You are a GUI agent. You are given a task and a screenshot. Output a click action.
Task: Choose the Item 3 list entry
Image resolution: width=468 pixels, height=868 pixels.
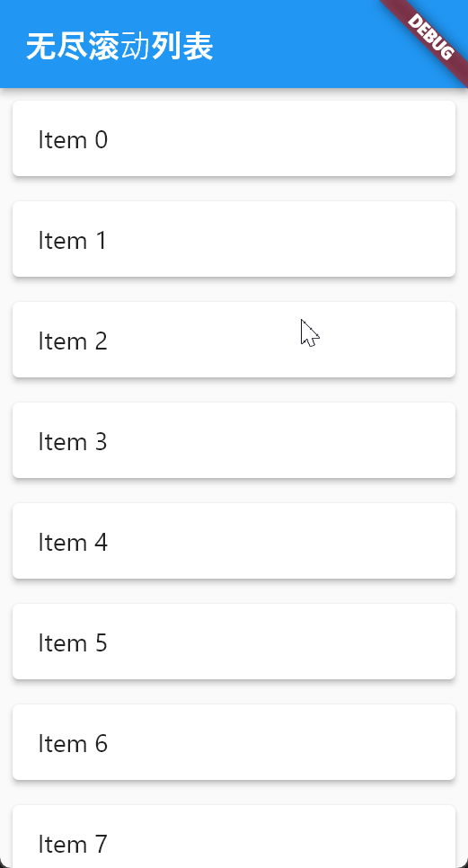pos(234,440)
